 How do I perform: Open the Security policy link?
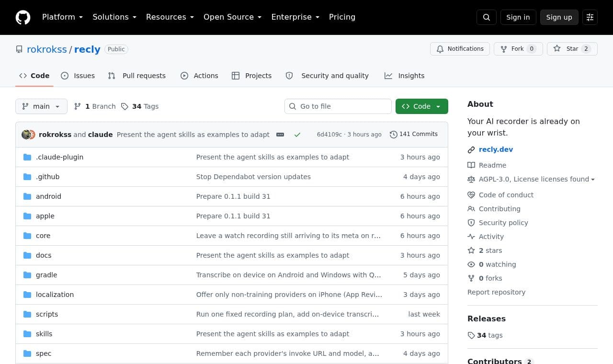pos(498,223)
